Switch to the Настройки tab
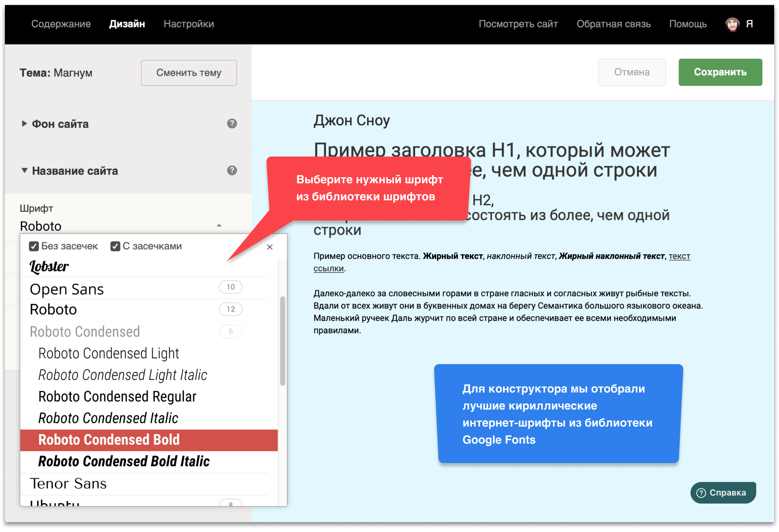This screenshot has width=779, height=532. pos(189,24)
